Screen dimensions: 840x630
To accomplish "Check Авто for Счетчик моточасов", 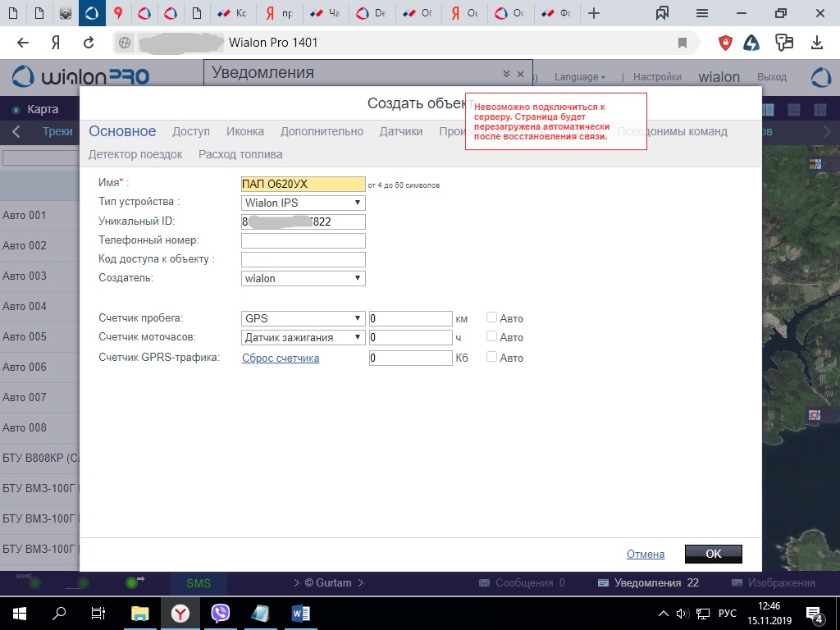I will pos(492,336).
